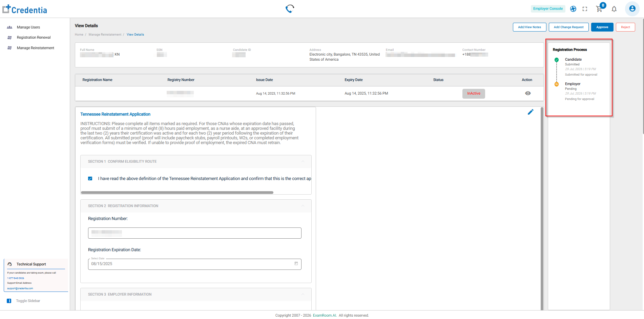Click issue date Aug 14, 2023 cell
This screenshot has width=644, height=319.
click(275, 94)
